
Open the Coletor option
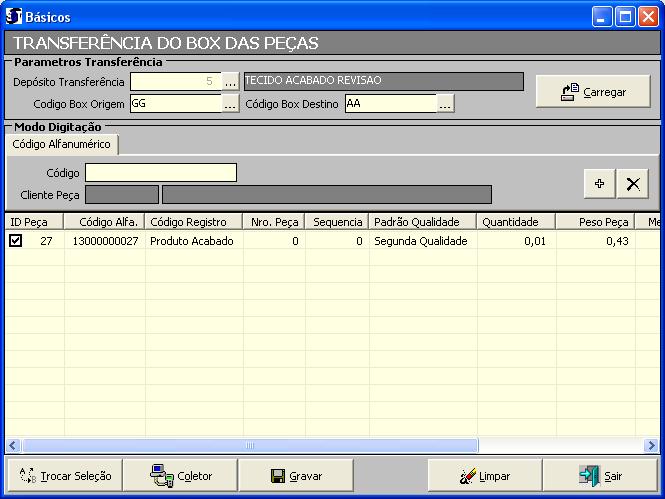180,476
